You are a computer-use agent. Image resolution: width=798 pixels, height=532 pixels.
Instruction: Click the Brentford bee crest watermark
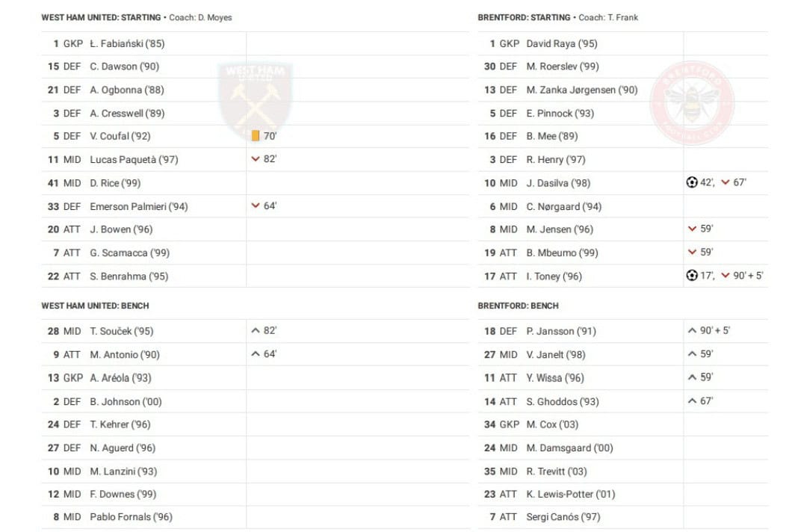(x=691, y=102)
